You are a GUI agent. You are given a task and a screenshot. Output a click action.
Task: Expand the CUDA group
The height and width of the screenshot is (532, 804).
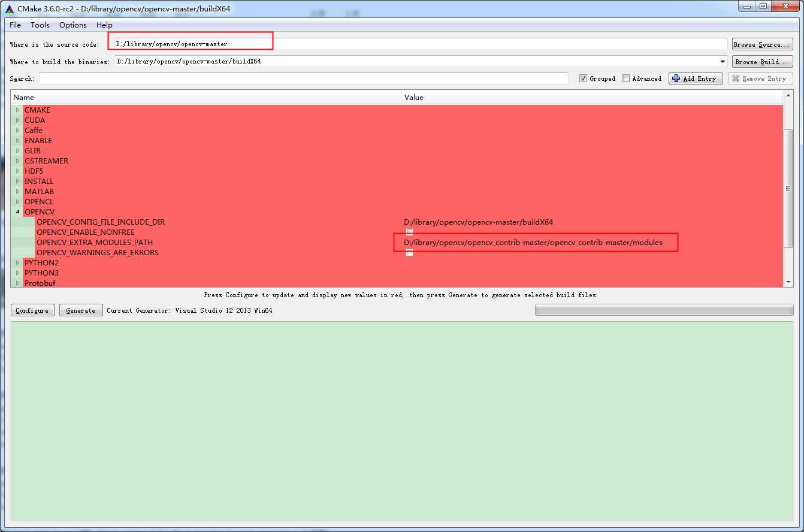[x=17, y=120]
